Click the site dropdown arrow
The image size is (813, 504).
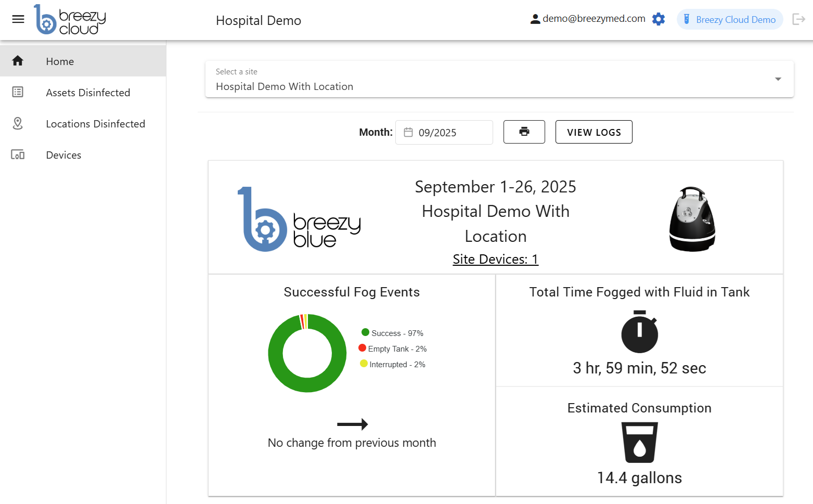click(778, 79)
